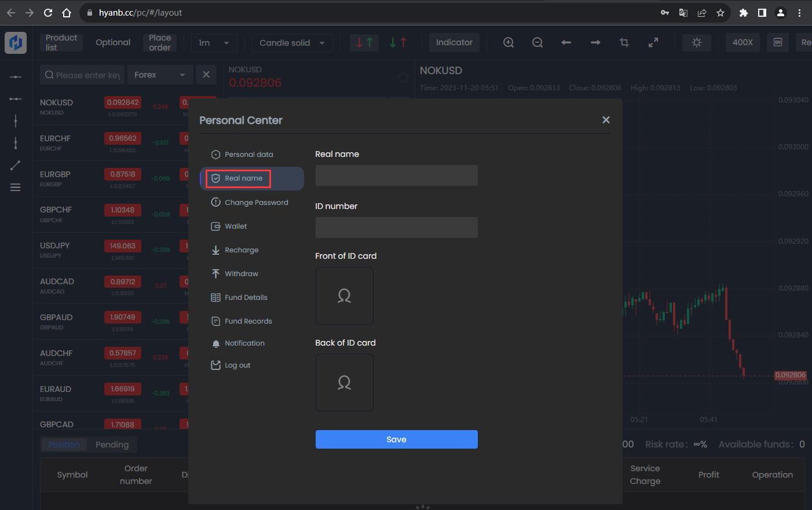Select the diagonal trend line drawing tool

(16, 165)
